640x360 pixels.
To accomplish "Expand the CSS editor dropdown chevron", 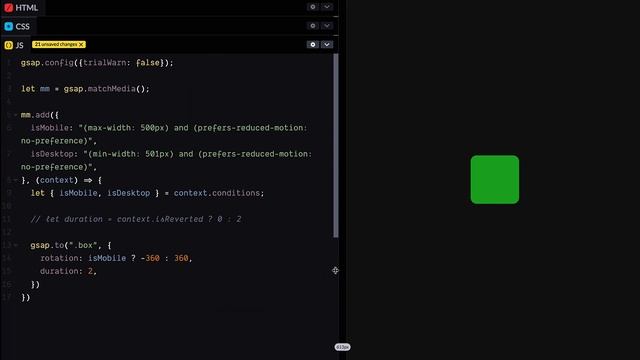I will (x=327, y=26).
